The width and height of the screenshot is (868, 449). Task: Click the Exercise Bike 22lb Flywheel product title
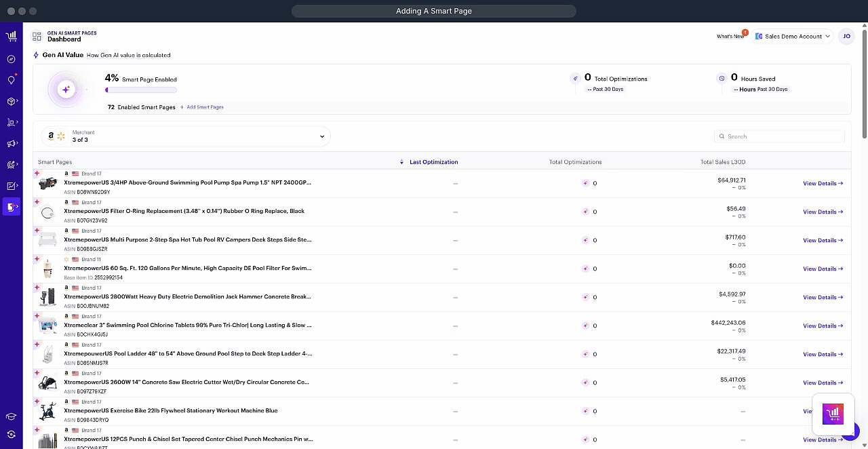171,410
